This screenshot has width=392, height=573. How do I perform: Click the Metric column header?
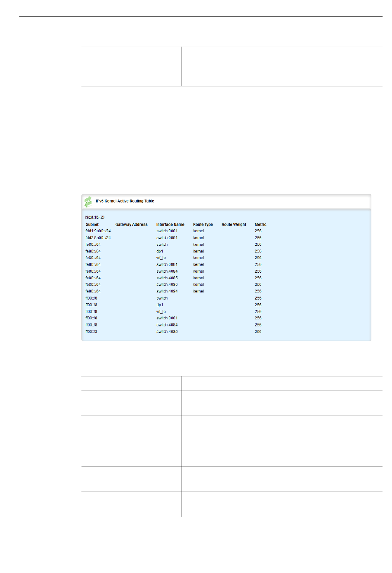pyautogui.click(x=260, y=225)
